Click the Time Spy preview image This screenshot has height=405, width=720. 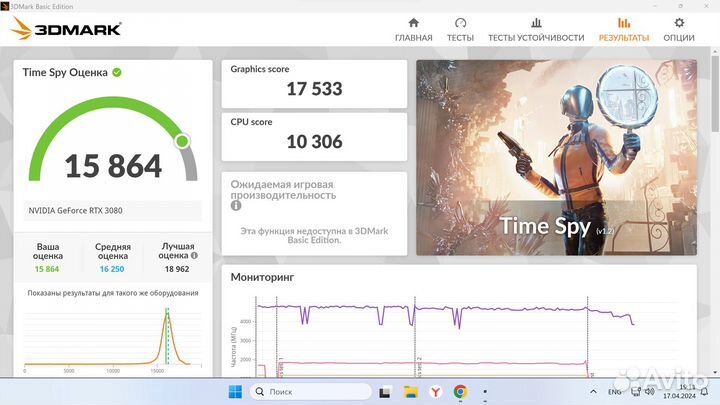(556, 158)
